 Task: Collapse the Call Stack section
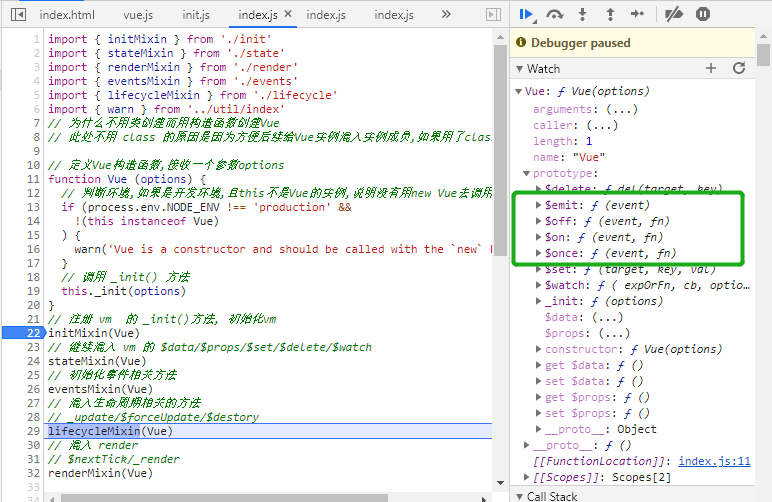tap(519, 496)
